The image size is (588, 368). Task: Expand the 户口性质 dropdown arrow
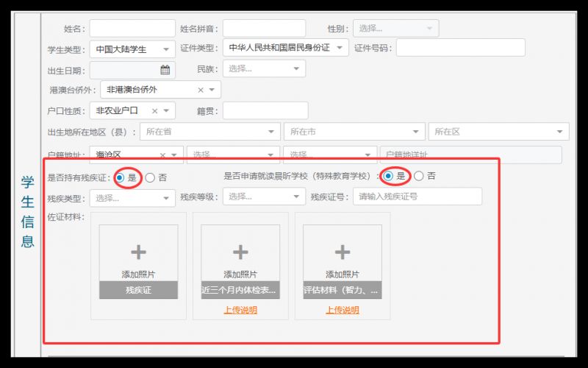point(166,111)
